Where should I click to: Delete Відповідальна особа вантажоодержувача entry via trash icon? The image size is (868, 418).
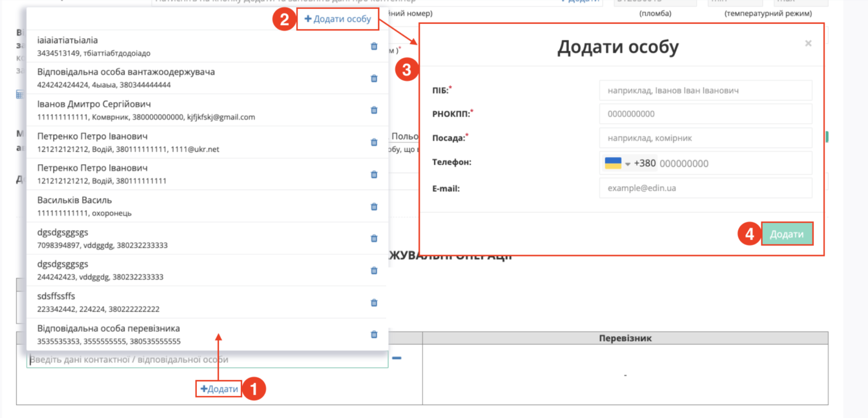coord(374,79)
